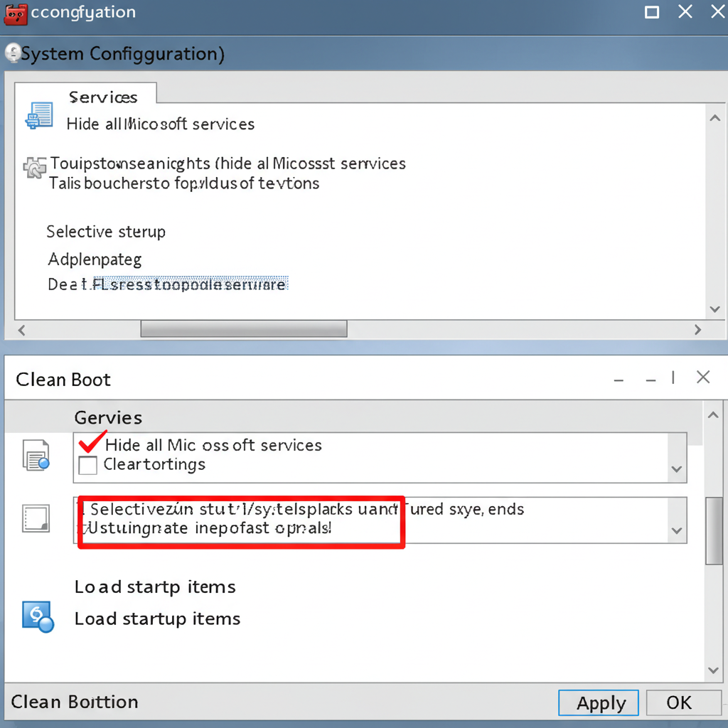Screen dimensions: 728x728
Task: Maximize the ccongfyation window
Action: (652, 12)
